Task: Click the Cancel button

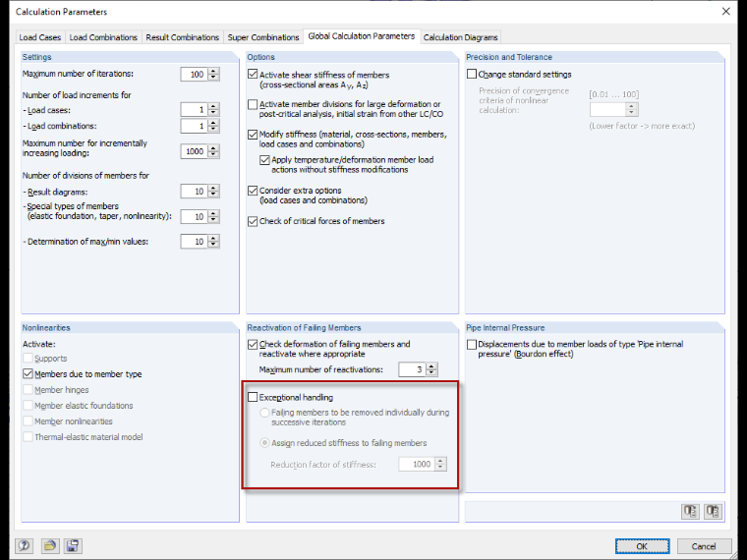Action: coord(704,546)
